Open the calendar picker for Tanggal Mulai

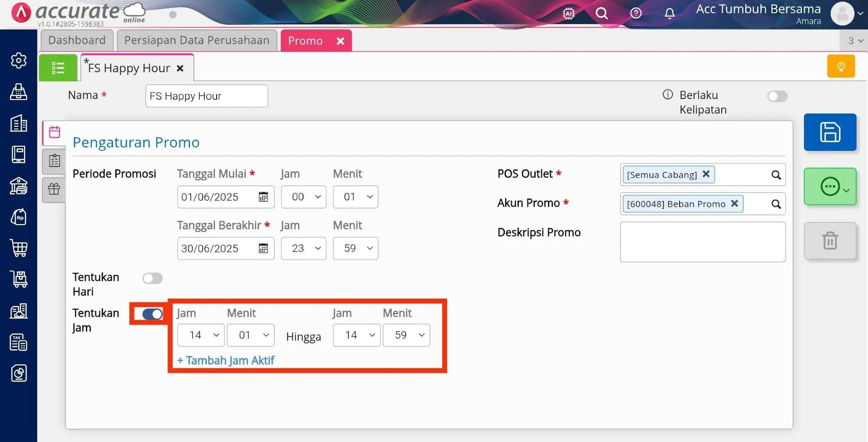[263, 197]
